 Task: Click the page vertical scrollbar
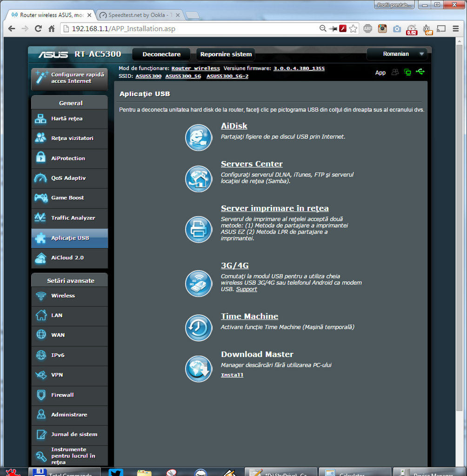(x=460, y=228)
